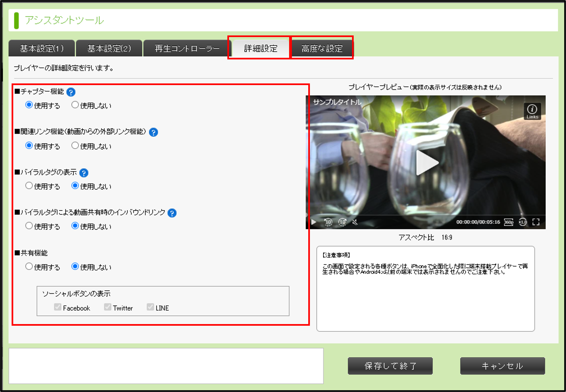This screenshot has height=392, width=566.
Task: Open the 360p quality selector
Action: tap(508, 222)
